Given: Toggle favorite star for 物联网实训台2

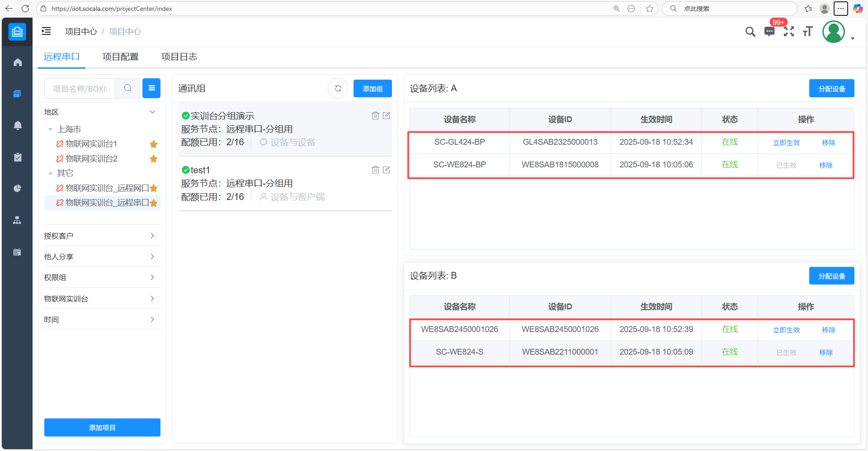Looking at the screenshot, I should click(154, 159).
